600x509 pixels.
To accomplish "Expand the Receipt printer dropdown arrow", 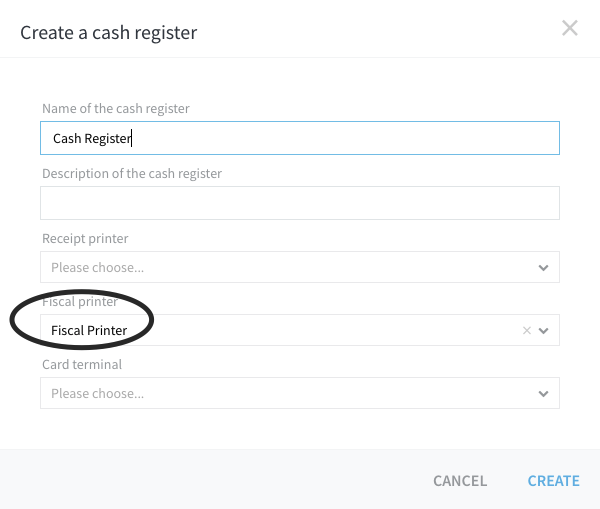I will point(543,268).
